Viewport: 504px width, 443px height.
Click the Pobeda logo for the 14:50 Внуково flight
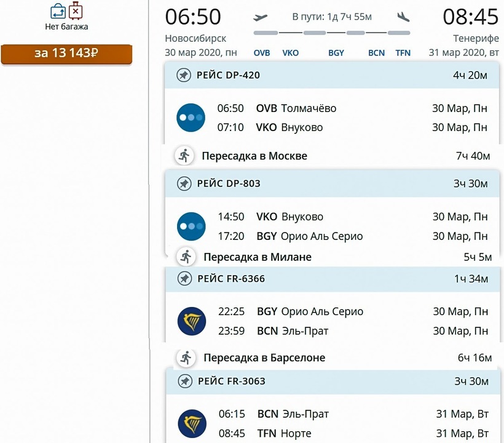coord(191,226)
